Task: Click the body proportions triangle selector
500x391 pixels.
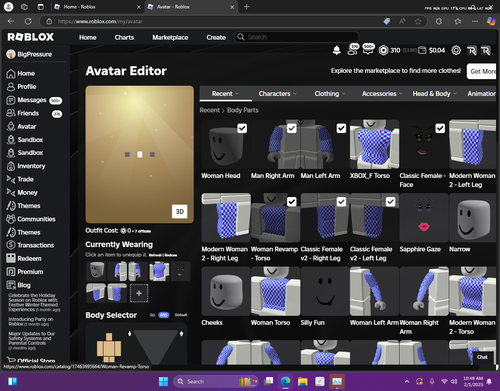Action: point(155,347)
